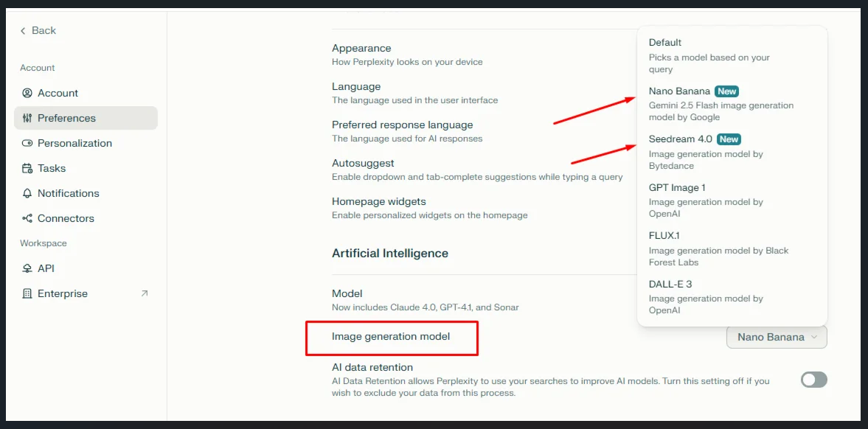Click the Tasks calendar icon

[27, 168]
